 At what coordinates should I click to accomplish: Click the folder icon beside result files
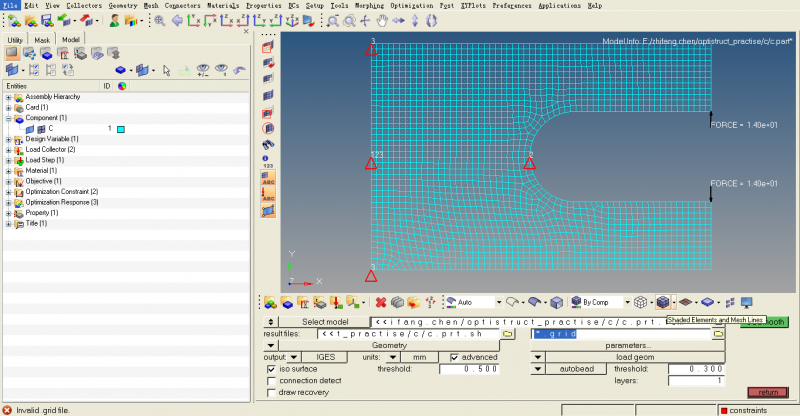pyautogui.click(x=507, y=333)
